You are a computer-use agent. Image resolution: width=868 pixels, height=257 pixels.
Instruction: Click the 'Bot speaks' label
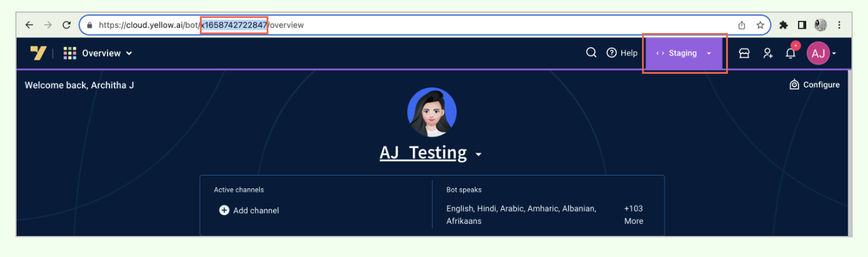[x=465, y=190]
